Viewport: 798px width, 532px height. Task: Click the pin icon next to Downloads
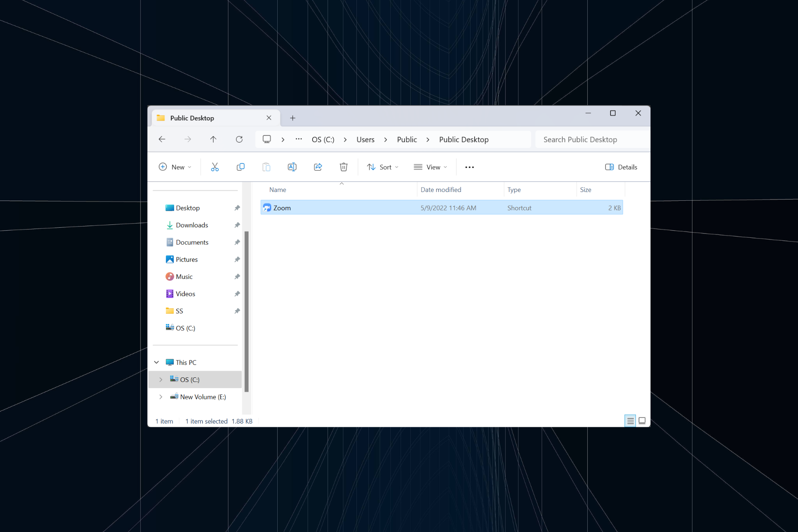pos(237,225)
